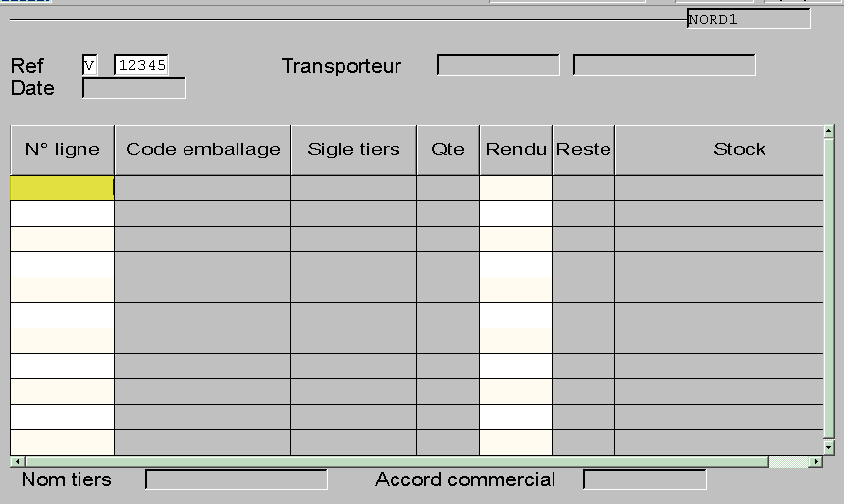The height and width of the screenshot is (504, 844).
Task: Click the scroll up arrow of the table
Action: click(x=829, y=131)
